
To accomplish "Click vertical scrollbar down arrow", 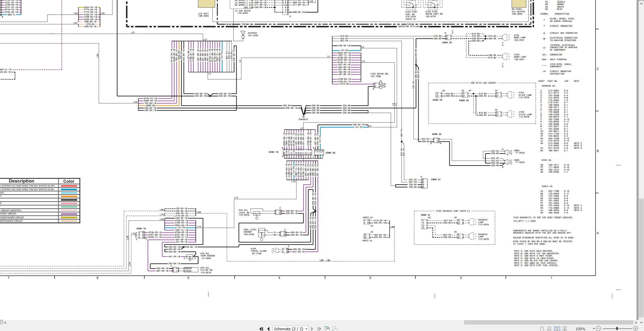I will click(x=642, y=322).
